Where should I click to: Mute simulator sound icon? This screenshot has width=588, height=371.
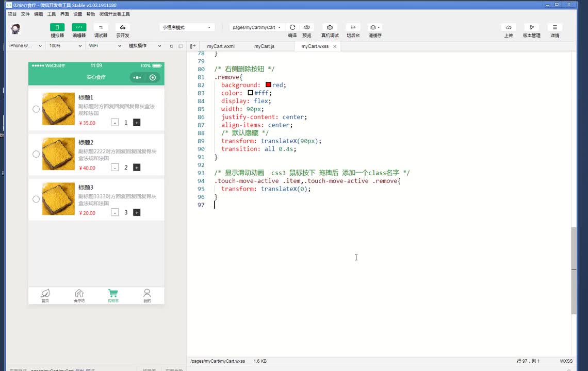[171, 46]
